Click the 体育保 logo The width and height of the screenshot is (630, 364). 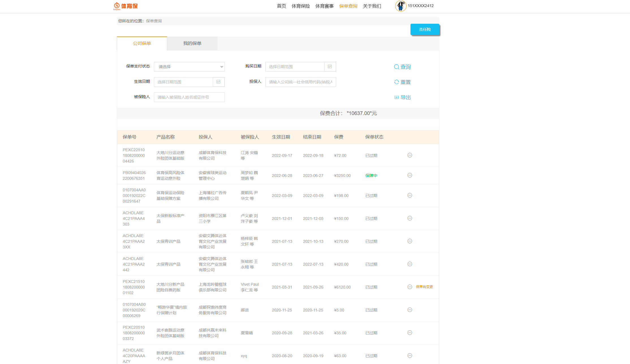pos(126,6)
